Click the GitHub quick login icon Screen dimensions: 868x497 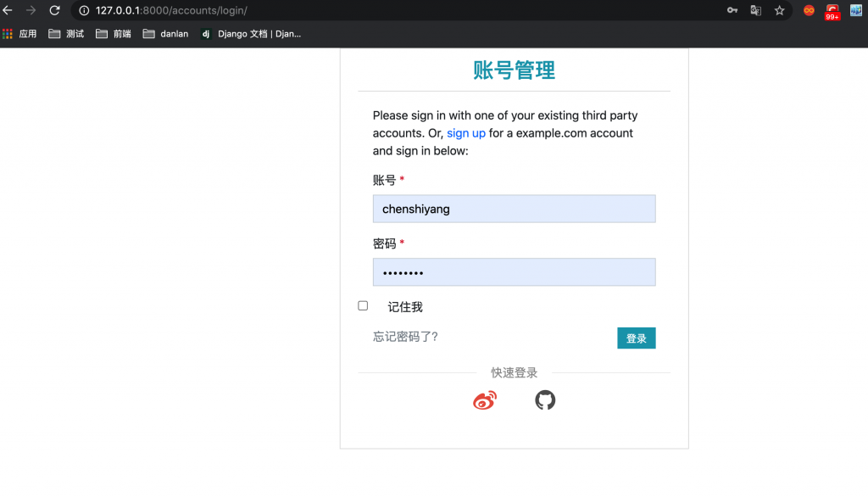click(545, 400)
